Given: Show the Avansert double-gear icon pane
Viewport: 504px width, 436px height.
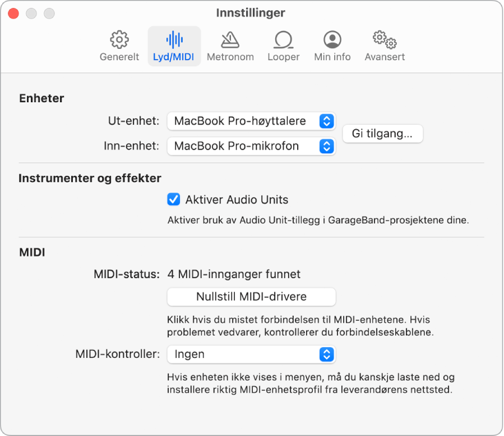Looking at the screenshot, I should 385,40.
